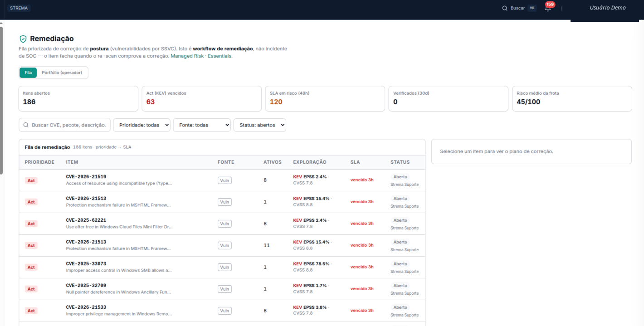This screenshot has width=644, height=326.
Task: Click the Aberto status in CVE-2025-32709 row
Action: coord(400,286)
